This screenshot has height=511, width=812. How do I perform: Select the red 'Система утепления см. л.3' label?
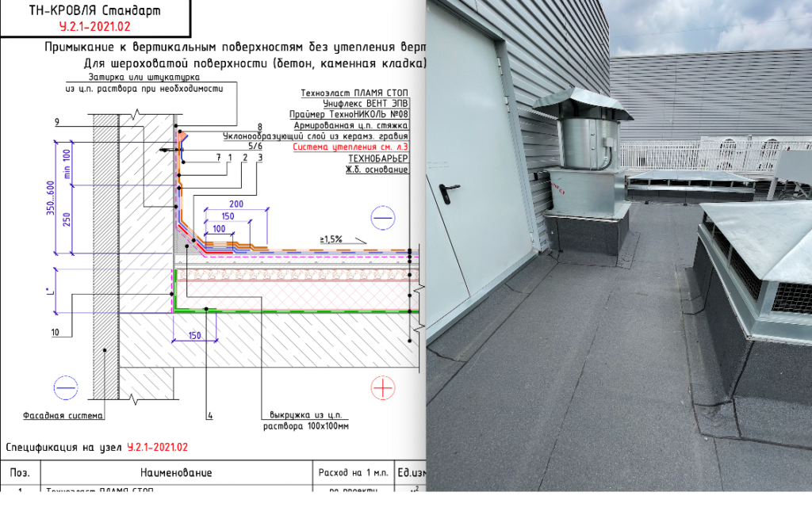pyautogui.click(x=350, y=147)
